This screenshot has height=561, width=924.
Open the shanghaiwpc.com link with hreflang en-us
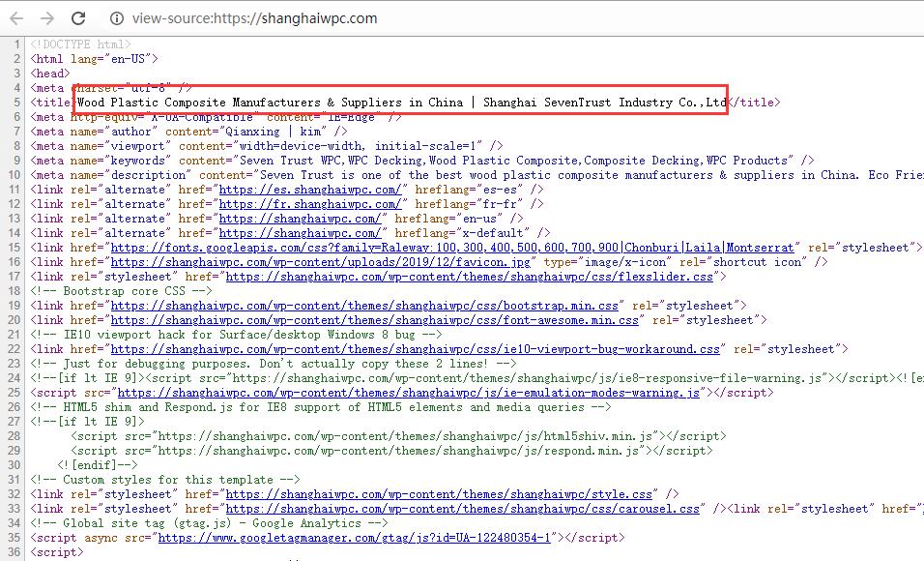tap(300, 219)
